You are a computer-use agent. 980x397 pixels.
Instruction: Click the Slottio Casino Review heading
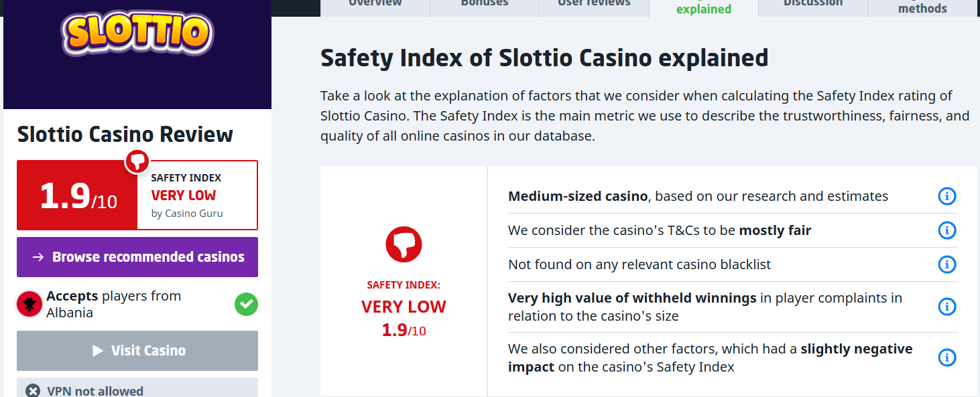(125, 135)
